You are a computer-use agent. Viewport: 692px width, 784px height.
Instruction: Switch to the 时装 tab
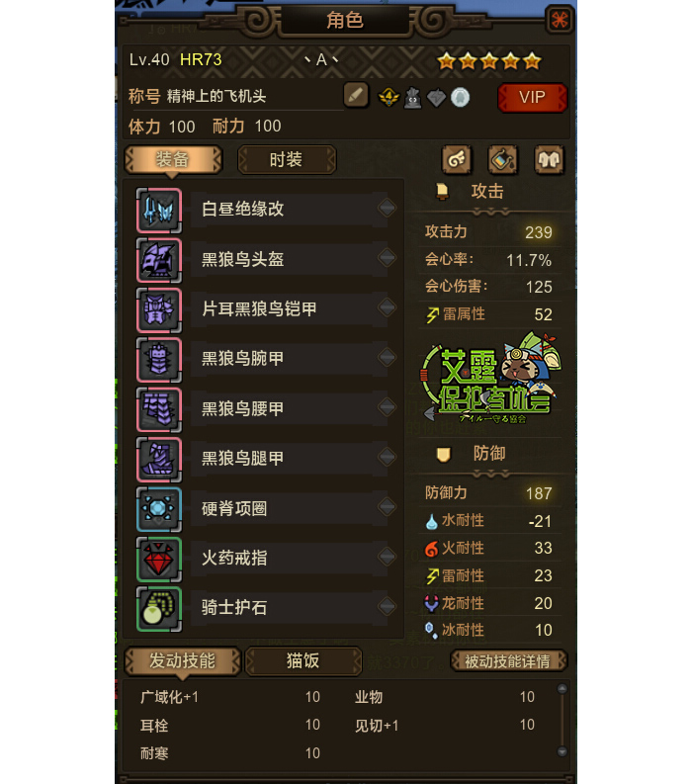(287, 160)
